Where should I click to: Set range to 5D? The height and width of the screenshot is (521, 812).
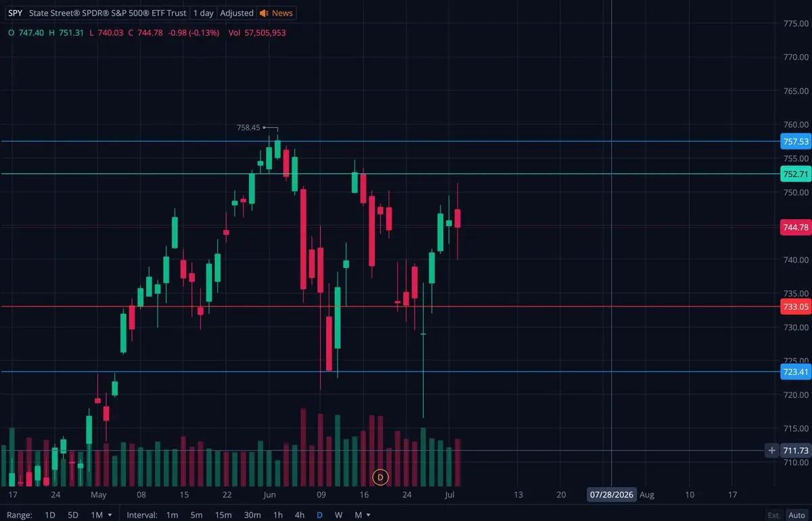pos(73,515)
